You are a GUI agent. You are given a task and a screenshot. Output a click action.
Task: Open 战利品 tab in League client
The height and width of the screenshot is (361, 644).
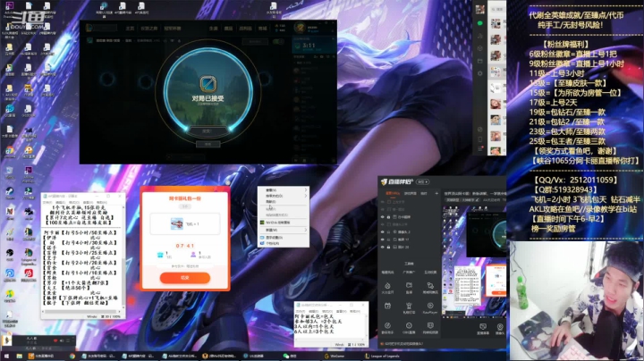point(246,29)
